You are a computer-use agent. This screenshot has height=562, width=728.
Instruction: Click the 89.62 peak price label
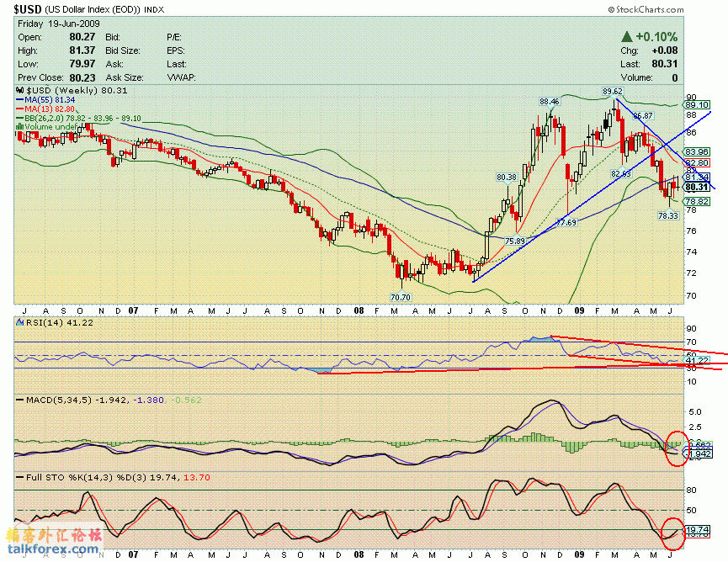612,91
